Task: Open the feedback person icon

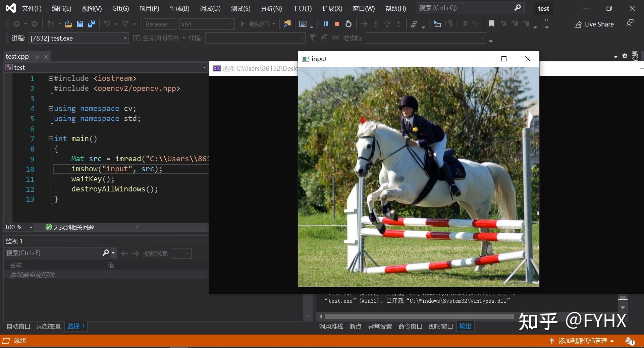Action: point(630,23)
